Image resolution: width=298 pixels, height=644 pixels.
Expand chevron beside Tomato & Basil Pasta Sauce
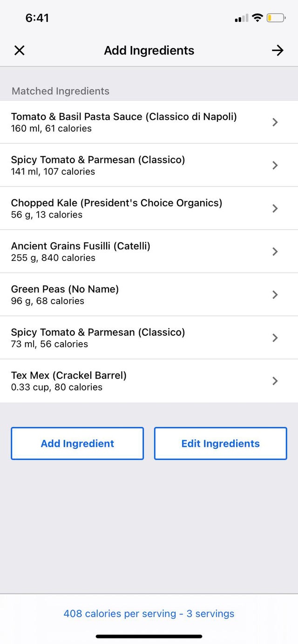click(275, 122)
